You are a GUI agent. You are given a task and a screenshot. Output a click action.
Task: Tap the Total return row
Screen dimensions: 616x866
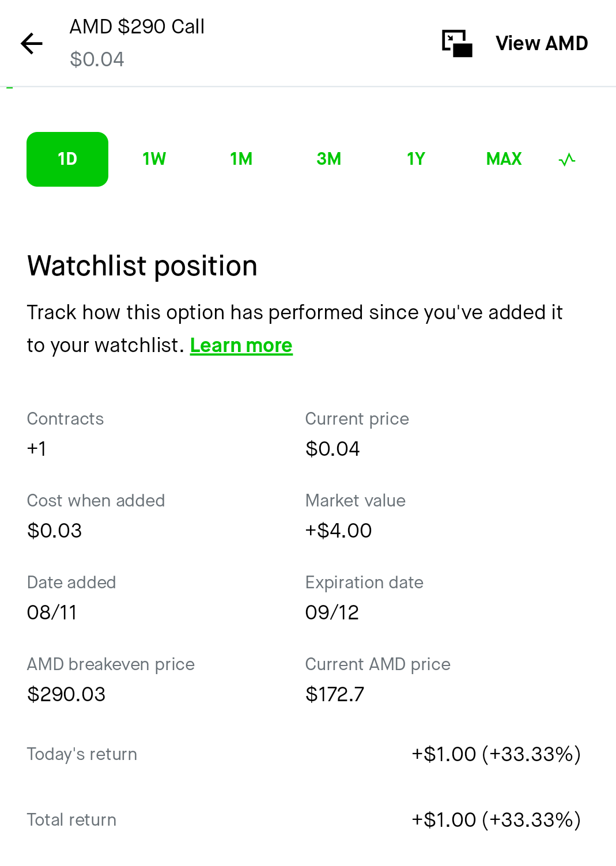tap(304, 820)
